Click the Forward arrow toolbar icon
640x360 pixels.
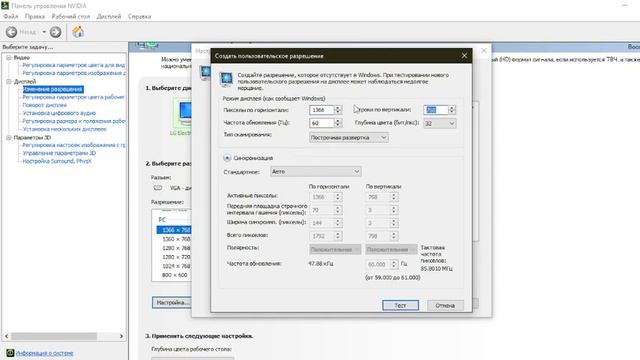(x=55, y=32)
